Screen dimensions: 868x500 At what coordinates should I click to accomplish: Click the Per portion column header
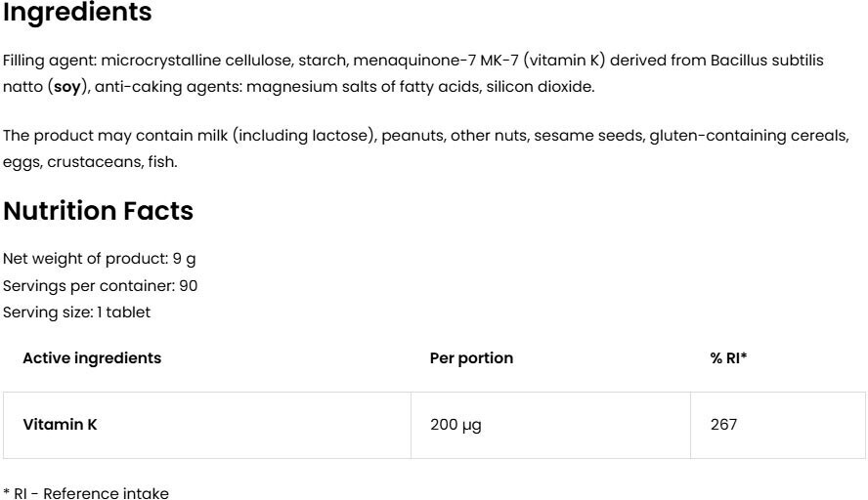click(x=471, y=358)
